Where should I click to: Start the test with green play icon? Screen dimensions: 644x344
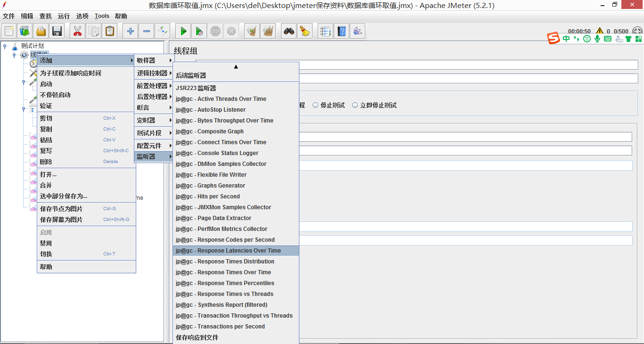point(183,32)
